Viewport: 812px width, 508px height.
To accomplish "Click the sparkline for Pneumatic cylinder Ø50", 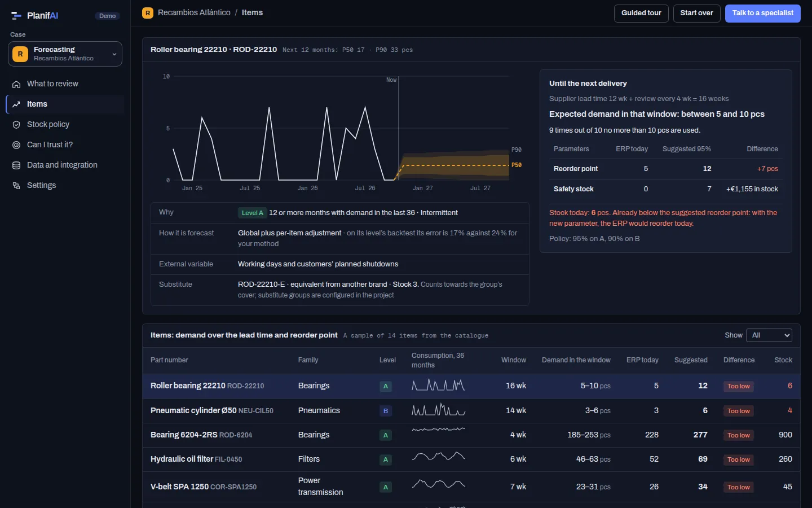I will click(439, 410).
